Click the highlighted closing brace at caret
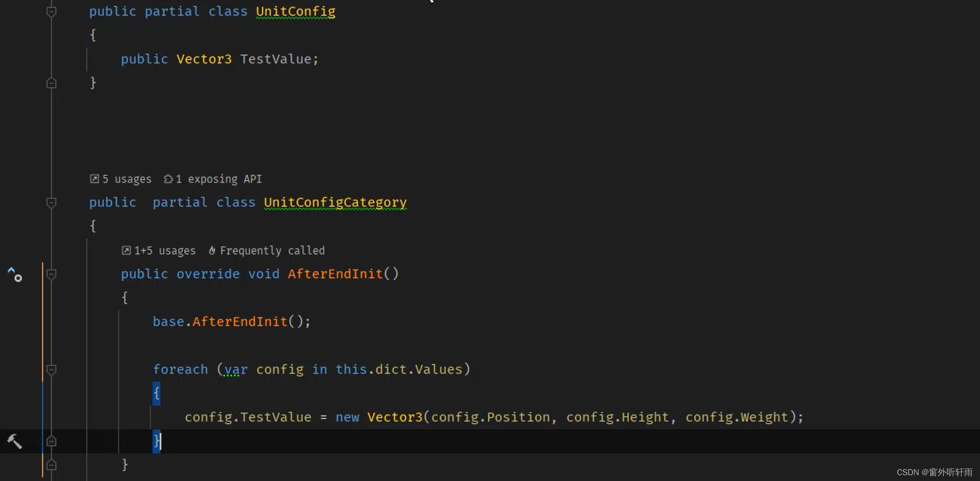Viewport: 980px width, 481px height. coord(156,441)
